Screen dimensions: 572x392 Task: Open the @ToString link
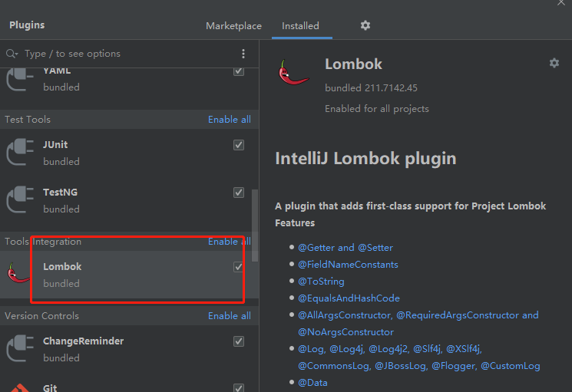point(321,282)
